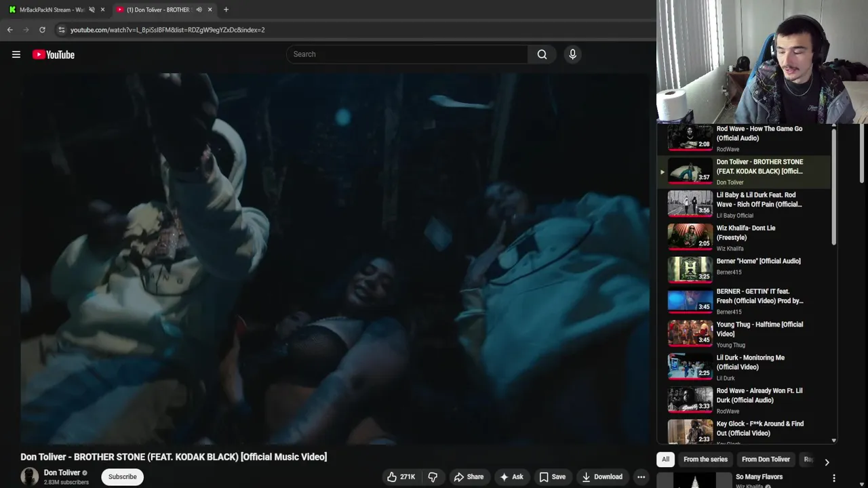The height and width of the screenshot is (488, 868).
Task: Save the video to a playlist
Action: [x=552, y=476]
